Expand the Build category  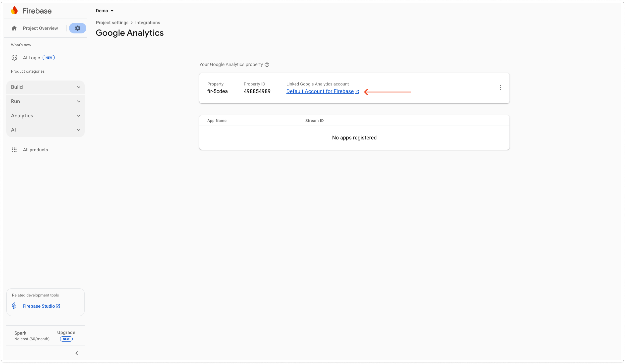45,87
